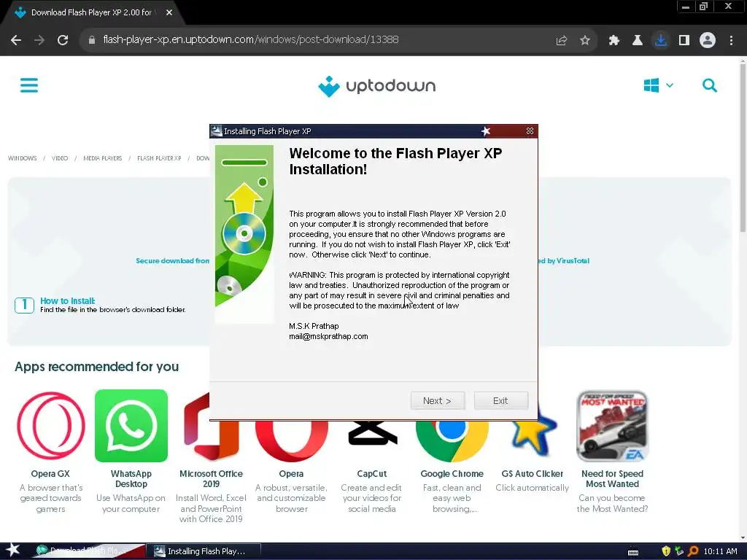Go forward in browser history

click(39, 40)
